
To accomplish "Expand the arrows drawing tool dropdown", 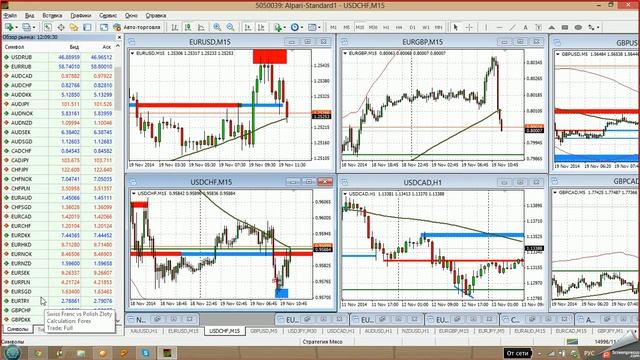I will pos(598,27).
